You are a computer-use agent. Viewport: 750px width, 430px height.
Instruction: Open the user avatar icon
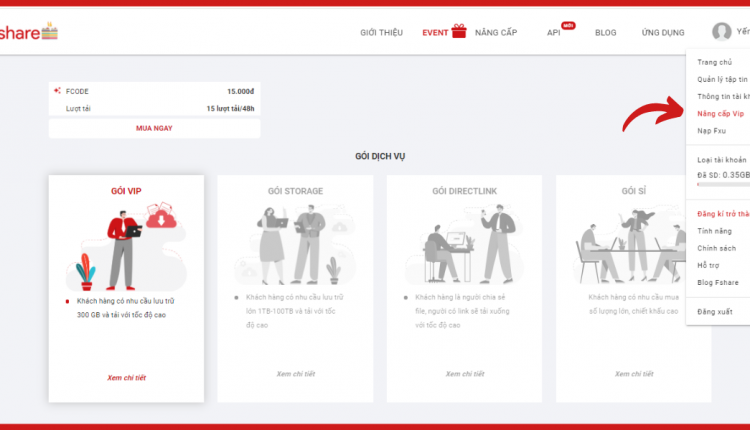(x=721, y=32)
